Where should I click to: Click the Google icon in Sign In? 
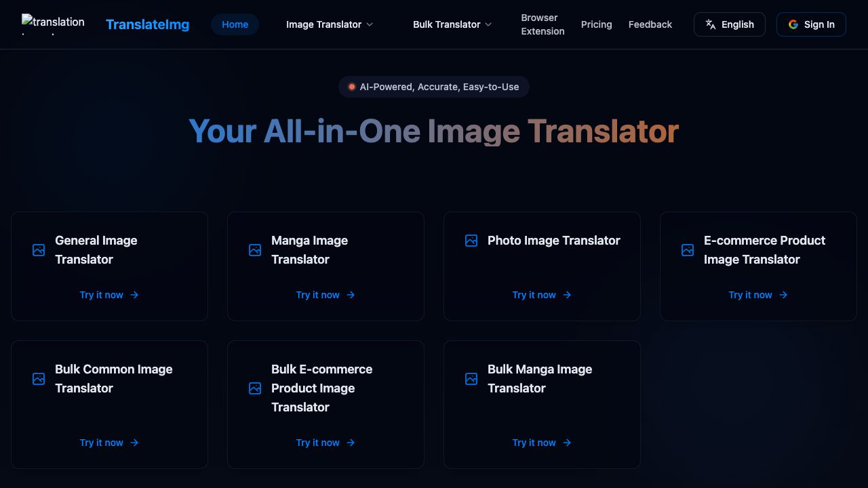[x=793, y=24]
